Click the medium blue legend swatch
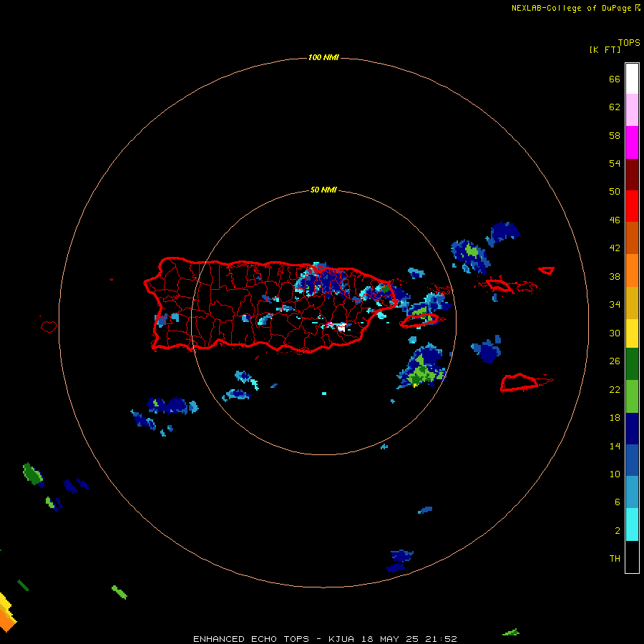Viewport: 644px width, 644px height. click(632, 460)
